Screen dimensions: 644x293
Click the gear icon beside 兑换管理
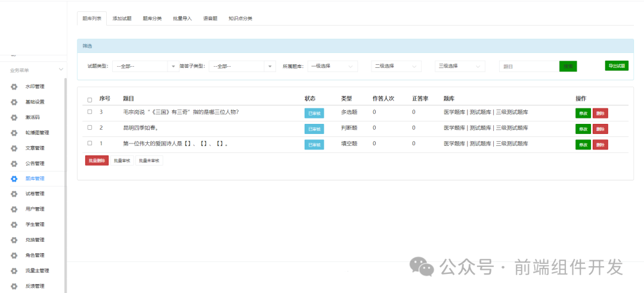tap(14, 240)
